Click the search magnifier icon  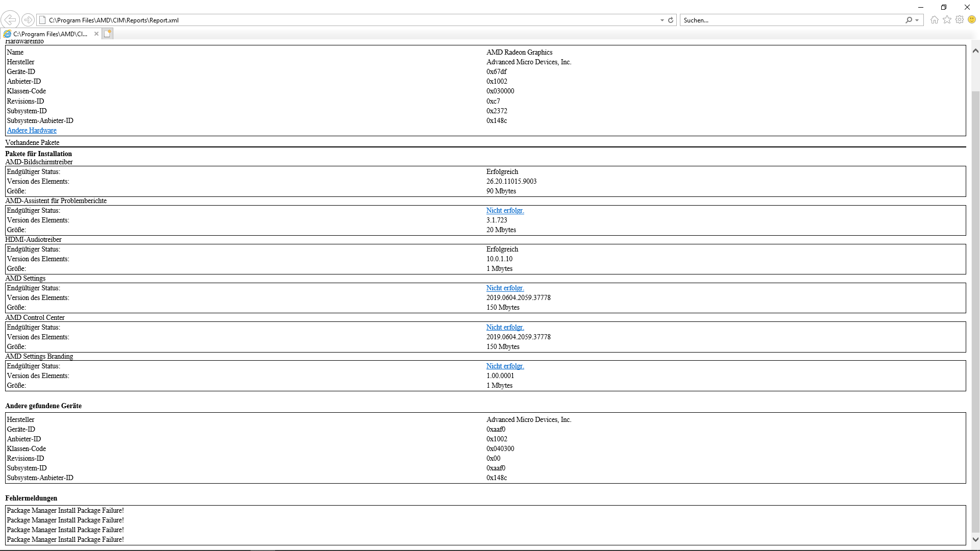point(909,20)
